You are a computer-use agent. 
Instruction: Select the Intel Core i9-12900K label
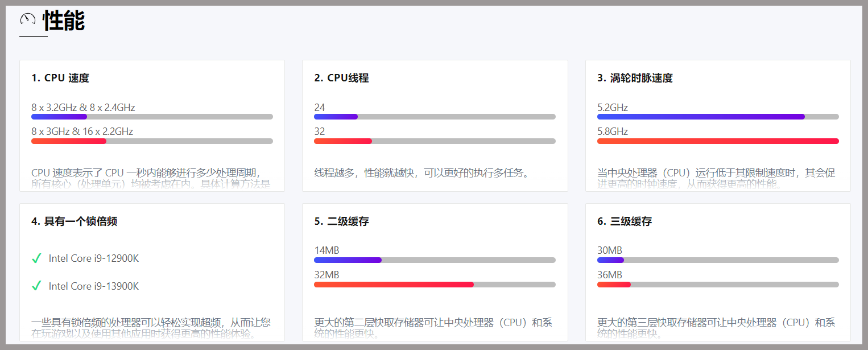93,258
